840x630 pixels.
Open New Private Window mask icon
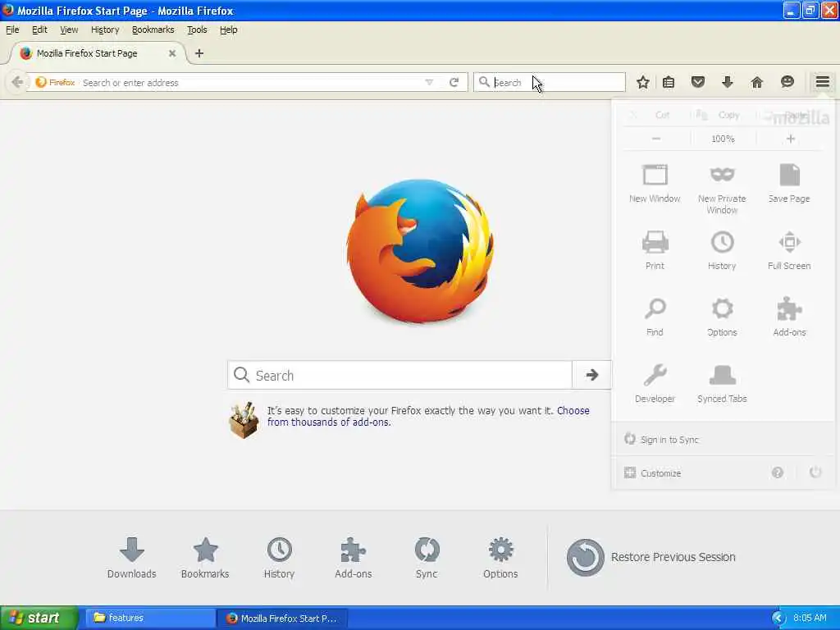coord(722,189)
